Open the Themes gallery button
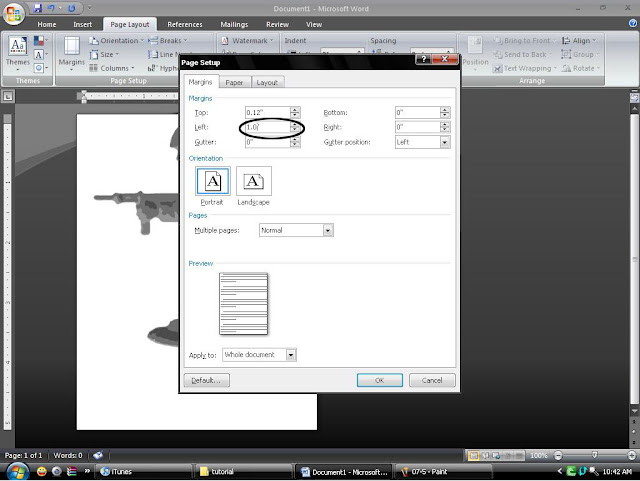 [18, 53]
